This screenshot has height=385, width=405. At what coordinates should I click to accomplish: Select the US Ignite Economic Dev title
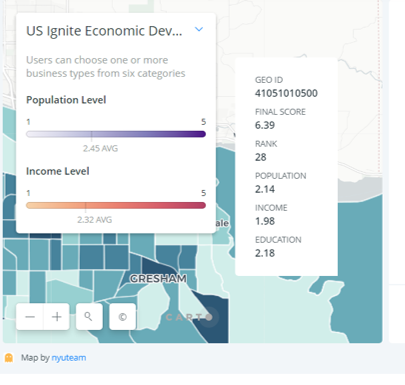click(104, 31)
